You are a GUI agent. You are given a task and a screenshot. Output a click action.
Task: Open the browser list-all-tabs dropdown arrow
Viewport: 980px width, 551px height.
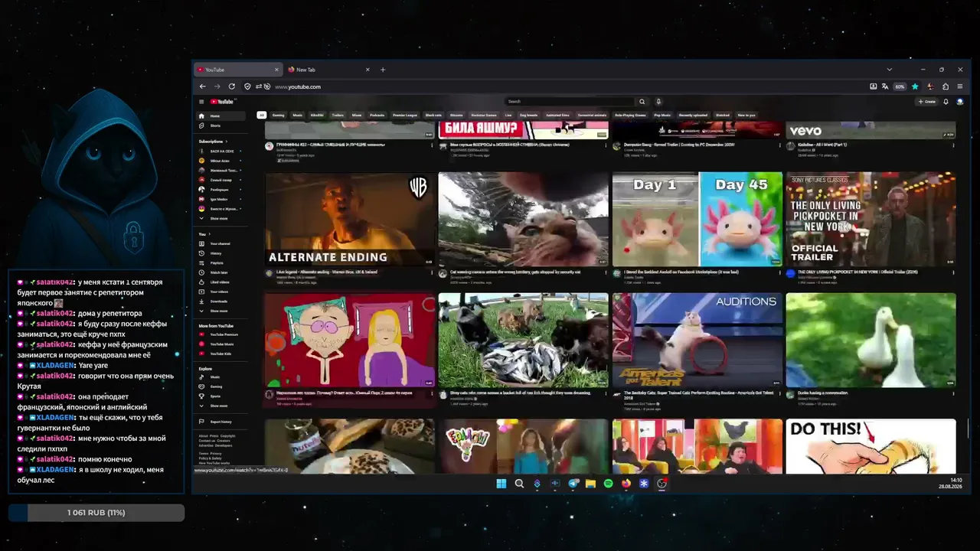pos(889,70)
